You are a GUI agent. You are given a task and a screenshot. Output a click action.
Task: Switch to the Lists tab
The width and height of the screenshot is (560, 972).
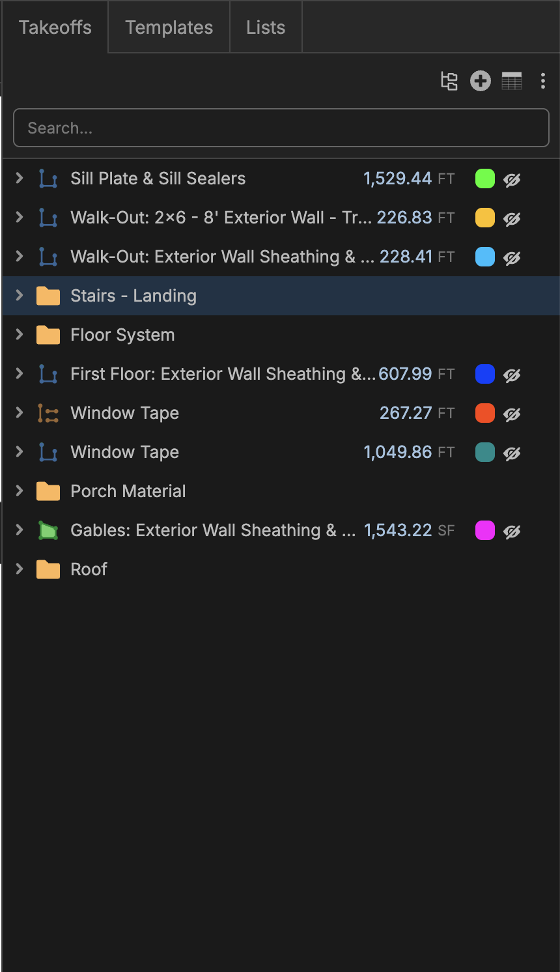click(x=266, y=27)
